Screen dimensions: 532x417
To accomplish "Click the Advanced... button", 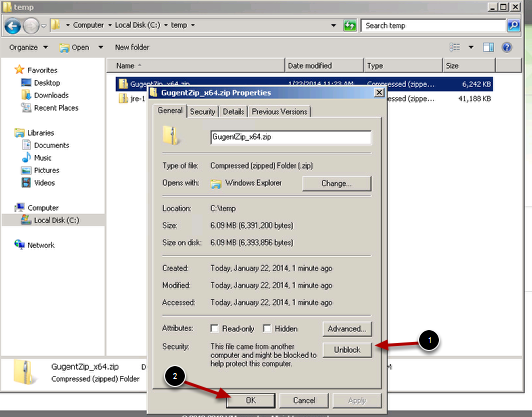I will point(347,329).
